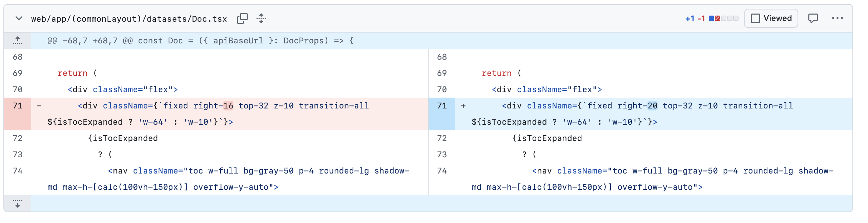Click the highlighted 20 in added line

tap(652, 106)
